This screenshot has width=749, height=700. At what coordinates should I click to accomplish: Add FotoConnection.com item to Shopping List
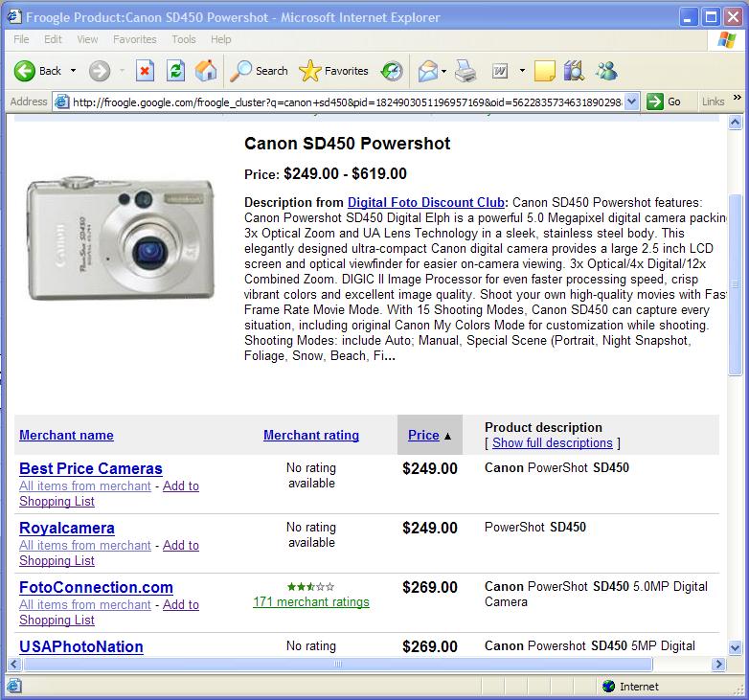coord(109,612)
